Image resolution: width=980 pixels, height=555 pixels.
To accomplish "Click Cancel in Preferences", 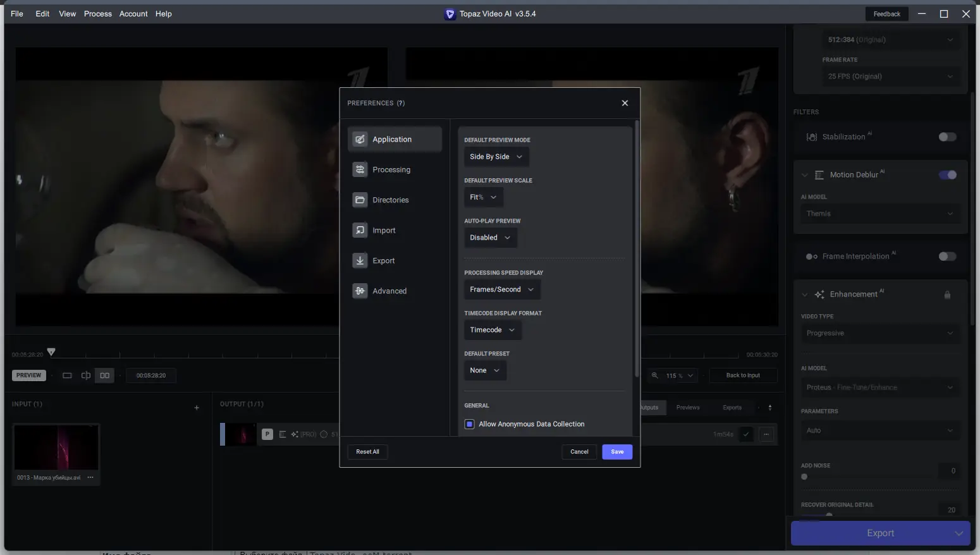I will pyautogui.click(x=579, y=452).
